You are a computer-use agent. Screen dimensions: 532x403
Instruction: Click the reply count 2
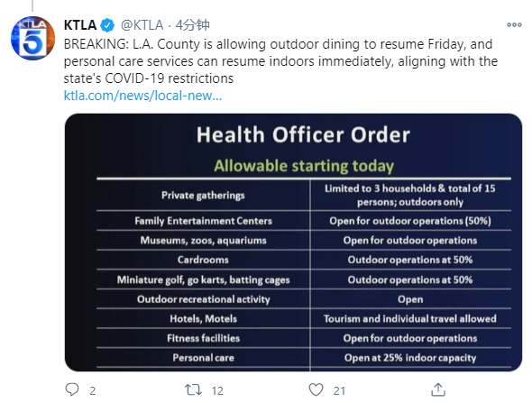[93, 390]
